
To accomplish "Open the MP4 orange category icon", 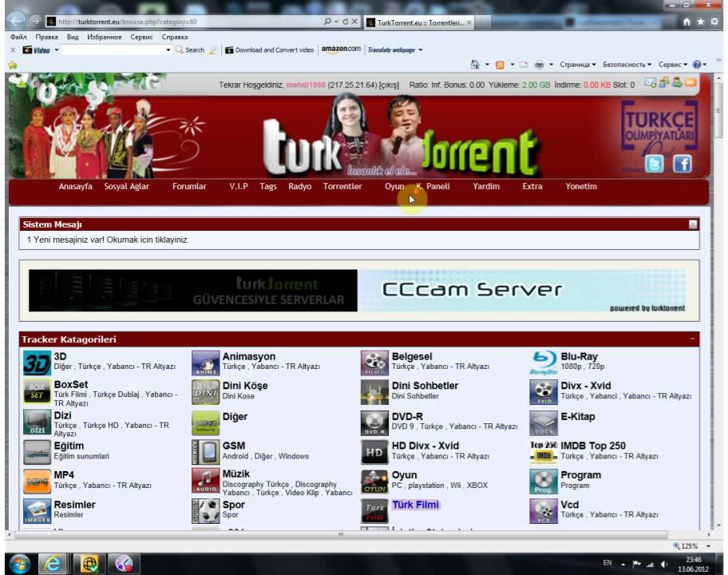I will click(38, 482).
